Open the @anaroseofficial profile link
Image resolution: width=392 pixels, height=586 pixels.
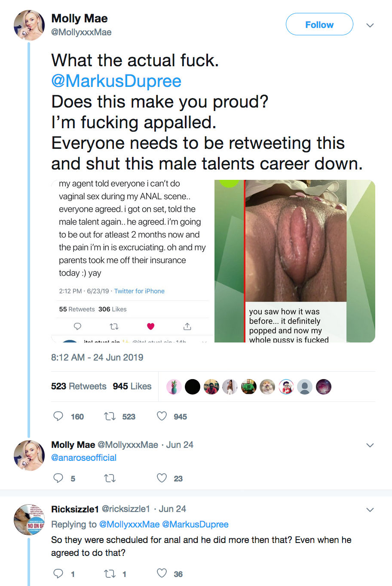(84, 458)
